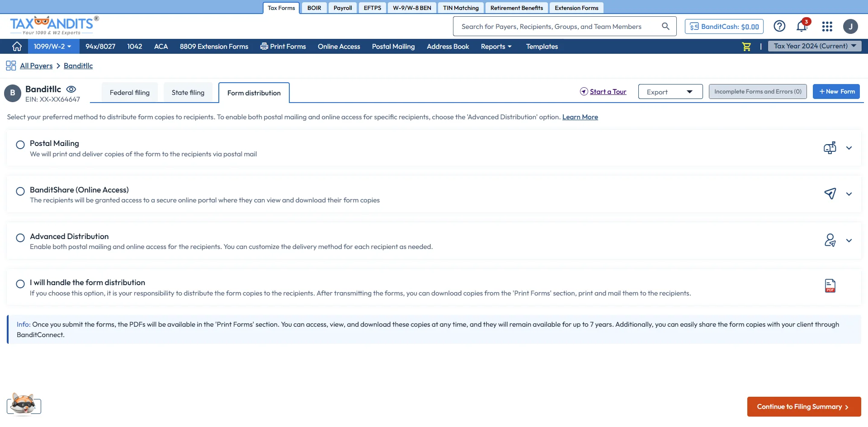Viewport: 868px width, 427px height.
Task: Open the Print Forms menu item
Action: [x=283, y=47]
